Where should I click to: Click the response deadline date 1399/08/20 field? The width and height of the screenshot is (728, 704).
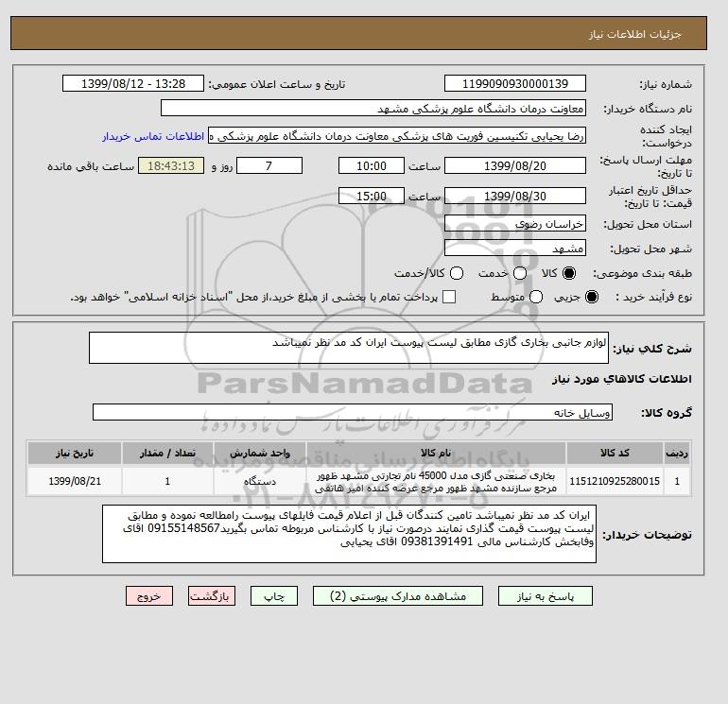515,165
